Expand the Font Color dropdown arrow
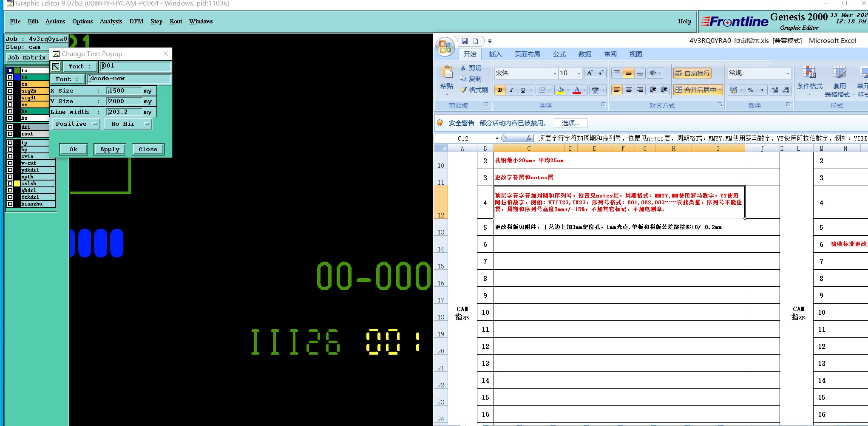 pyautogui.click(x=584, y=90)
